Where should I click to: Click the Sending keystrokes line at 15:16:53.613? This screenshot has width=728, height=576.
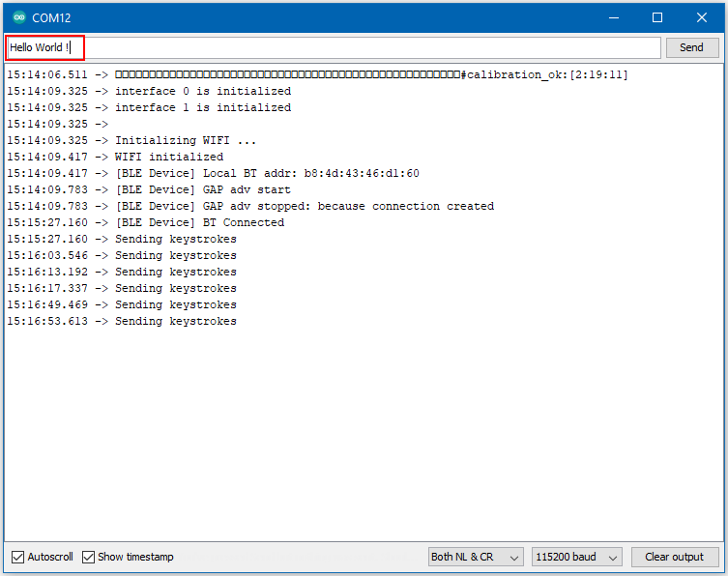(x=175, y=321)
